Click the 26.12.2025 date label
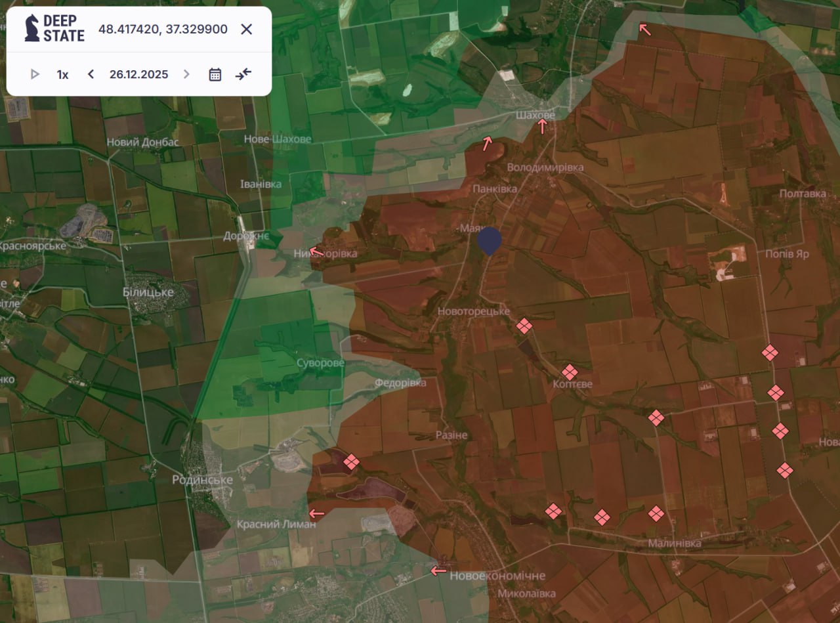This screenshot has width=840, height=623. [138, 74]
